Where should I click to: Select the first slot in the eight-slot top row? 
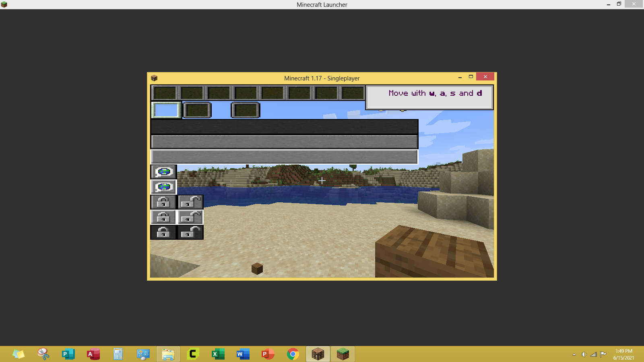click(165, 93)
